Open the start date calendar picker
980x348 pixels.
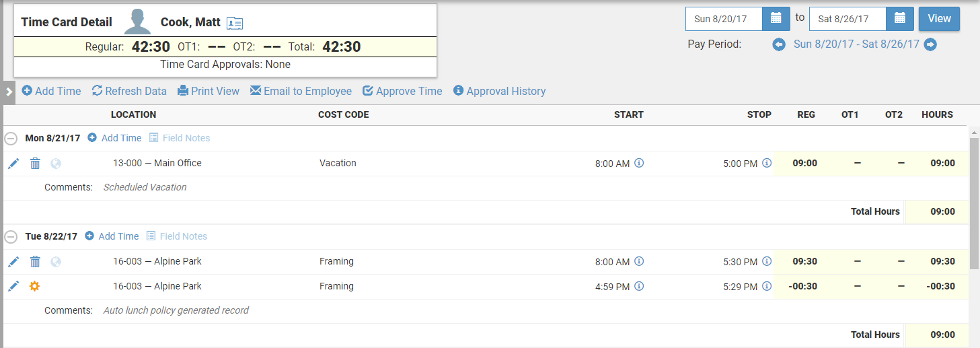point(776,18)
